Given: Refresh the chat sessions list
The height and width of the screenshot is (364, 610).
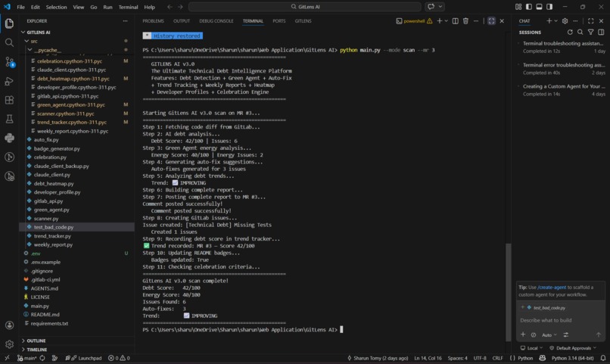Looking at the screenshot, I should [x=570, y=33].
